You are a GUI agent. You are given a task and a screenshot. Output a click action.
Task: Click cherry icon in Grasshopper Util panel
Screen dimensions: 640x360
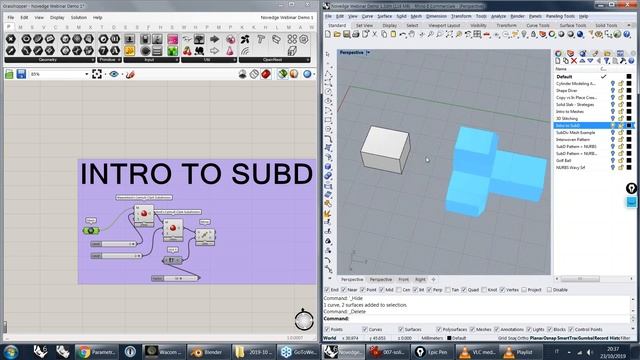(x=187, y=51)
